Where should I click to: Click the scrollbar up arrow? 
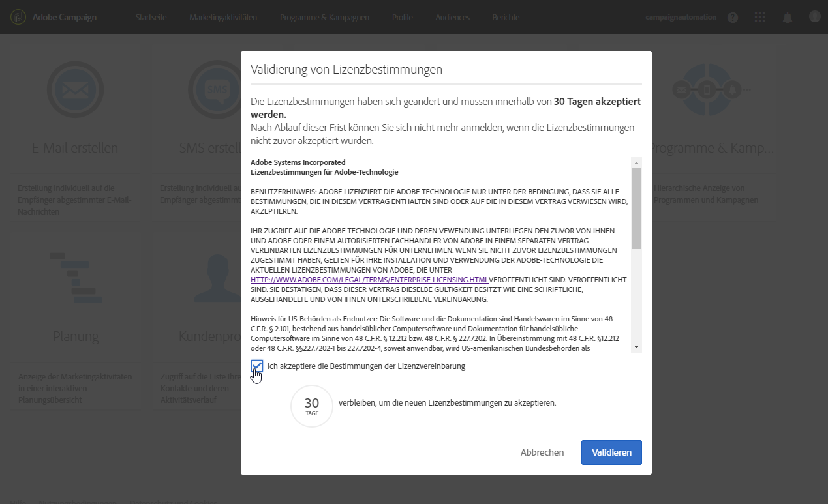[636, 162]
